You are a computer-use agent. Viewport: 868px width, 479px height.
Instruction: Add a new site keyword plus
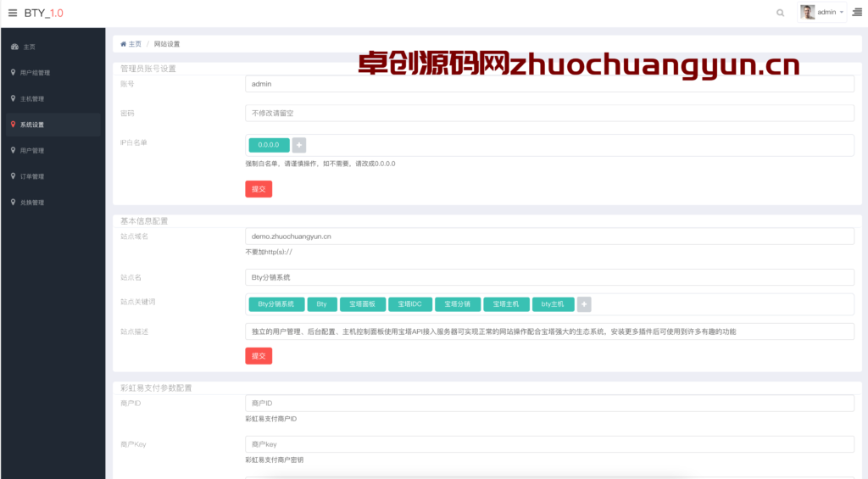coord(584,304)
